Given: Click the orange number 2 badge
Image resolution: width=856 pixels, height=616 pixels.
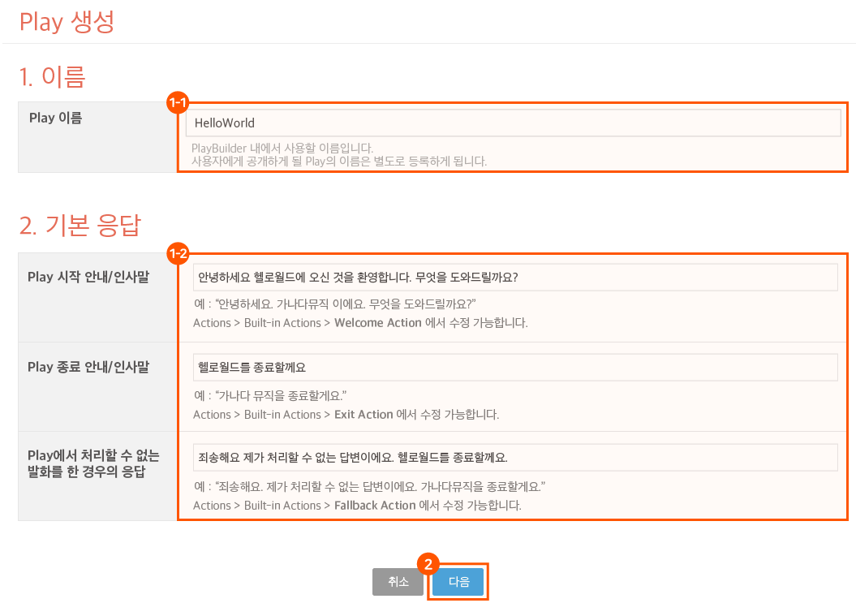Looking at the screenshot, I should pyautogui.click(x=428, y=564).
